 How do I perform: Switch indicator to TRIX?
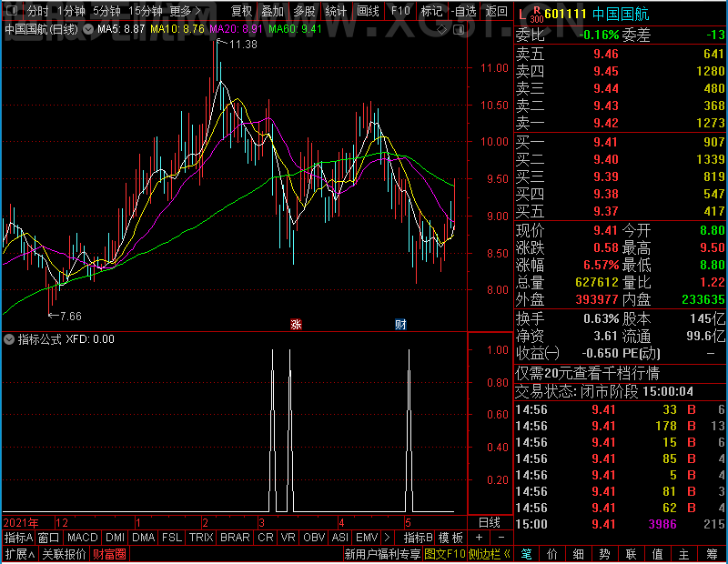pyautogui.click(x=201, y=538)
